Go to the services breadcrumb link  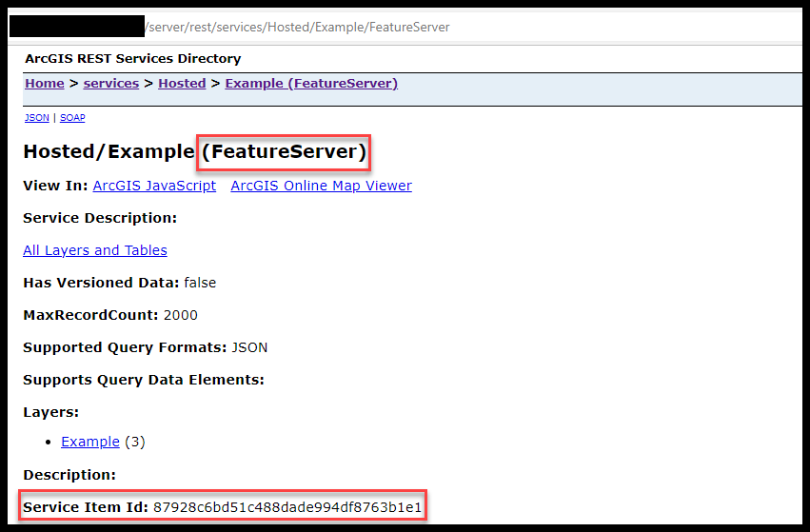(x=111, y=83)
